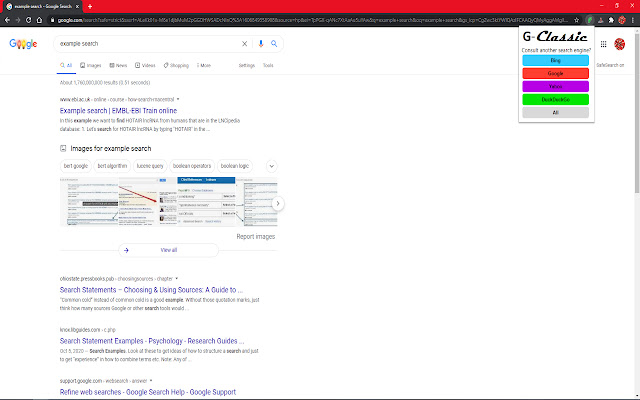Click the green DuckDuckGo button in G-Classic
640x400 pixels.
(556, 100)
